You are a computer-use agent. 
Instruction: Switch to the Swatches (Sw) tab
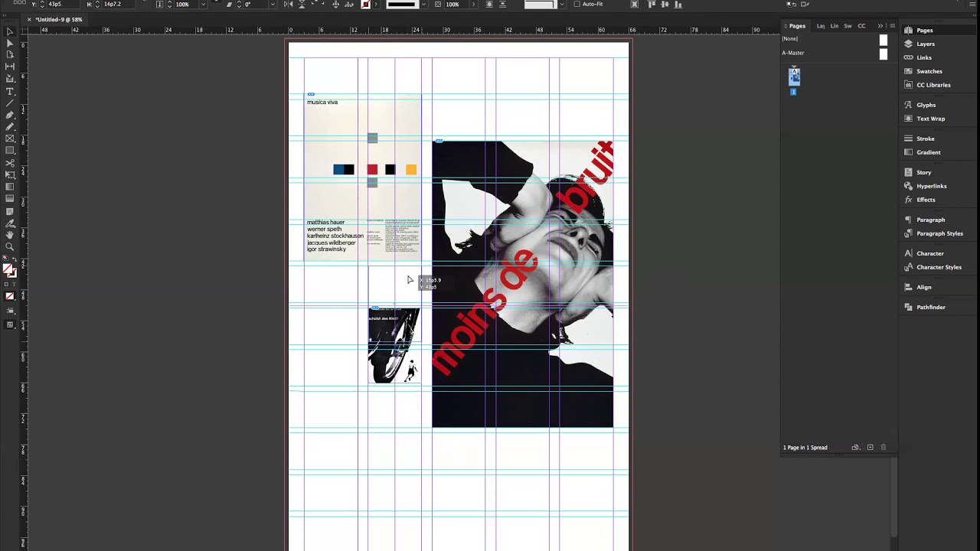(x=848, y=26)
